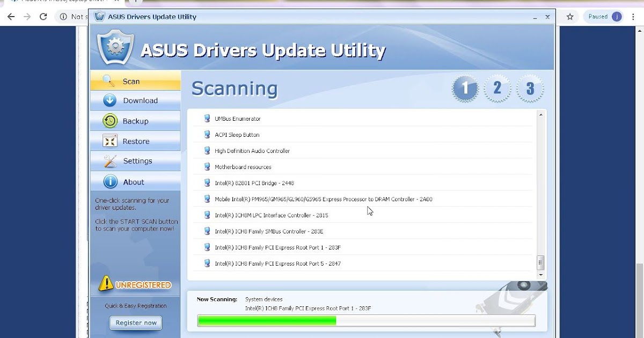The image size is (644, 338).
Task: Open the Chrome three-dot menu
Action: coord(634,17)
